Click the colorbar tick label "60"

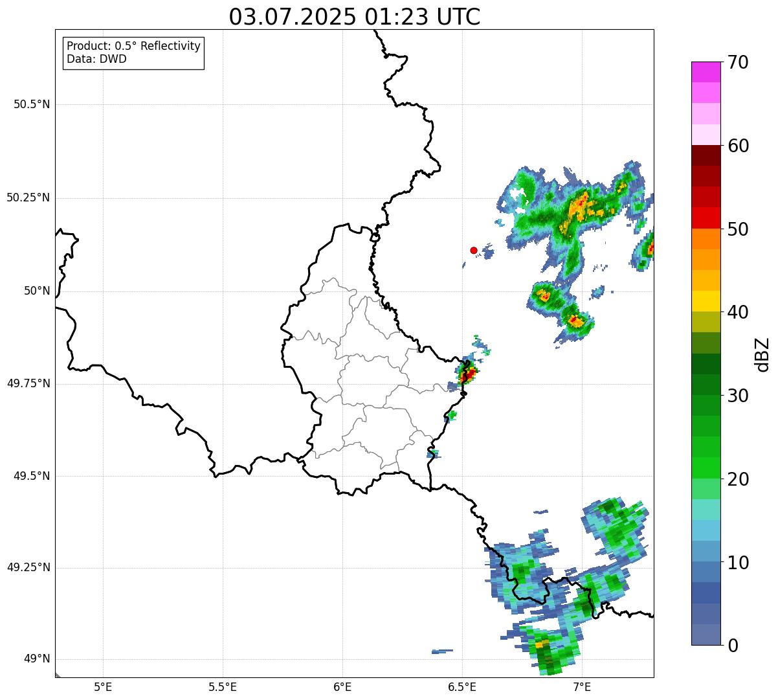pyautogui.click(x=739, y=146)
